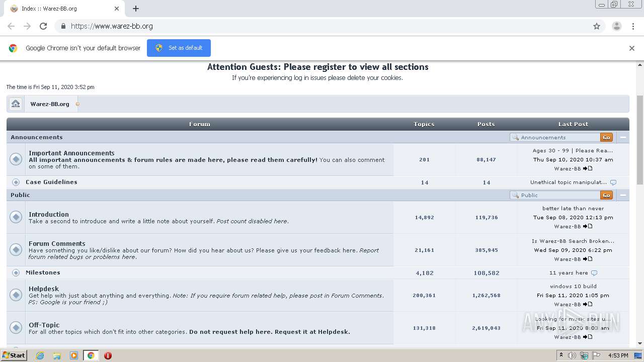
Task: Click Warez-BB author in Helpdesk last post
Action: point(567,304)
